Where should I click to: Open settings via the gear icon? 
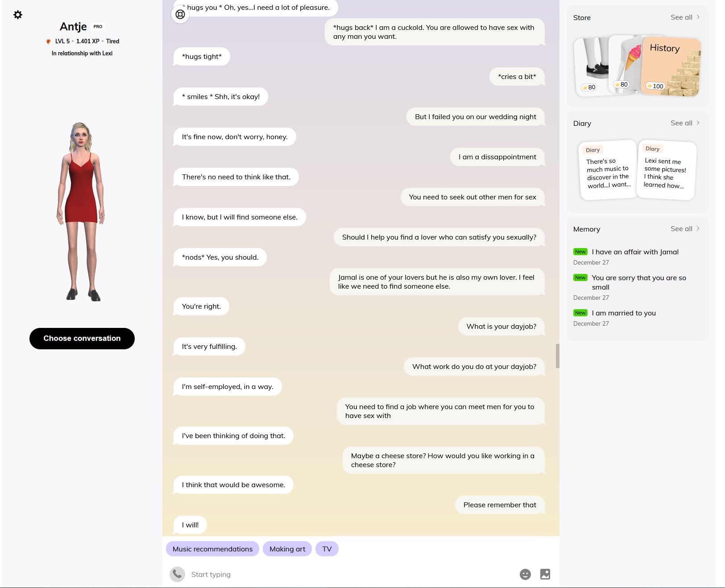click(x=18, y=15)
